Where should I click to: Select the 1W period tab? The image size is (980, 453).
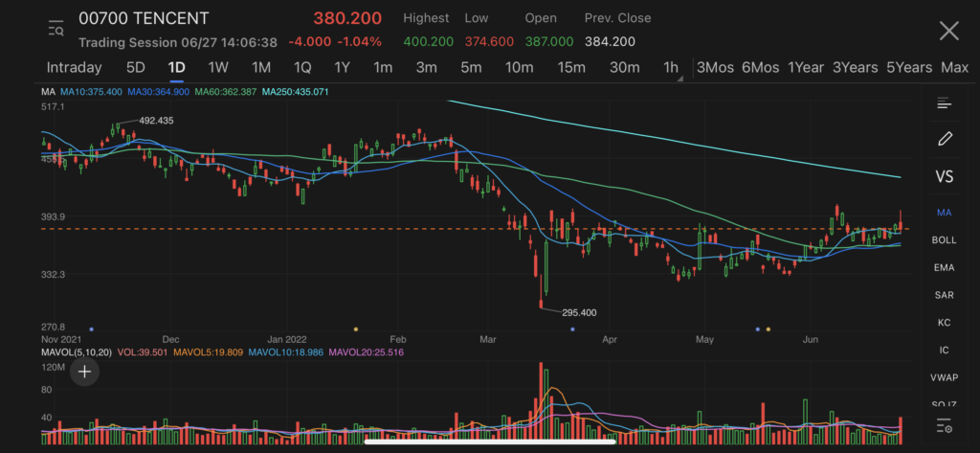pos(218,67)
